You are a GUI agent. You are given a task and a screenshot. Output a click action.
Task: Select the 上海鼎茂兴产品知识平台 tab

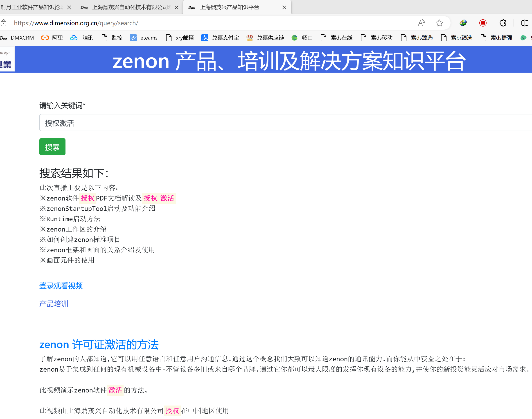point(237,7)
